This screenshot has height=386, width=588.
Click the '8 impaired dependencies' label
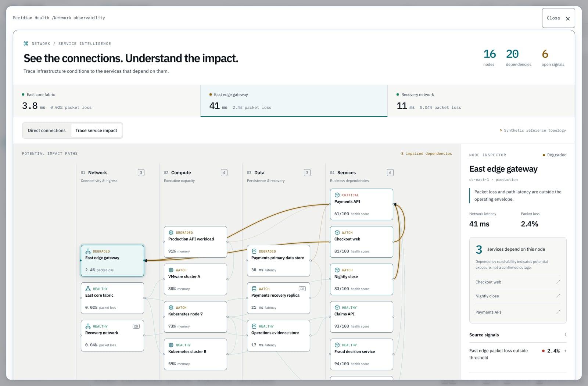click(x=426, y=153)
